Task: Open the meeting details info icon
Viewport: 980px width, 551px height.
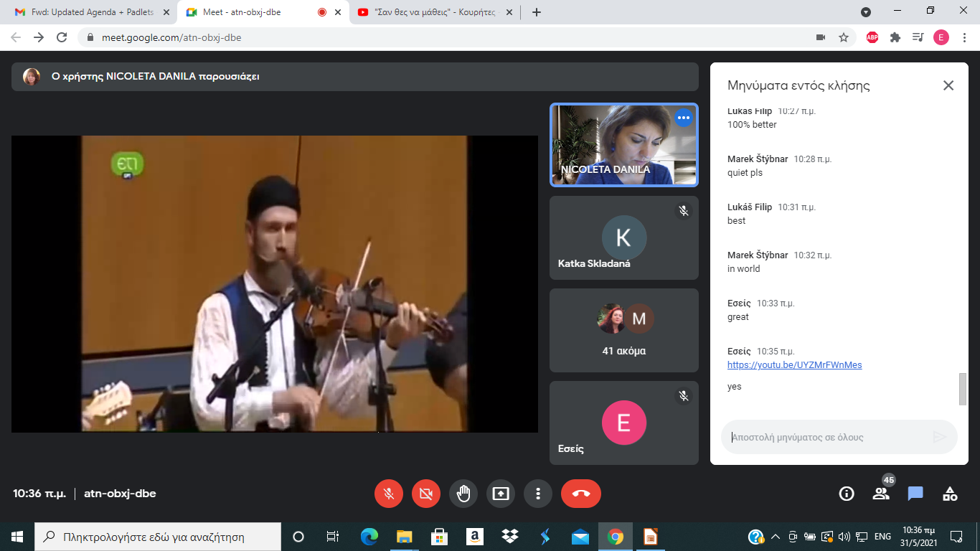Action: coord(847,494)
